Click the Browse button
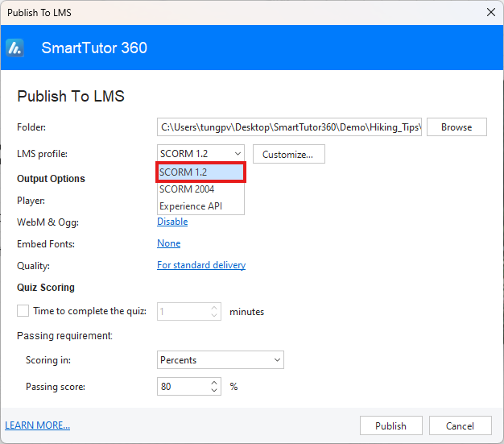 (456, 127)
